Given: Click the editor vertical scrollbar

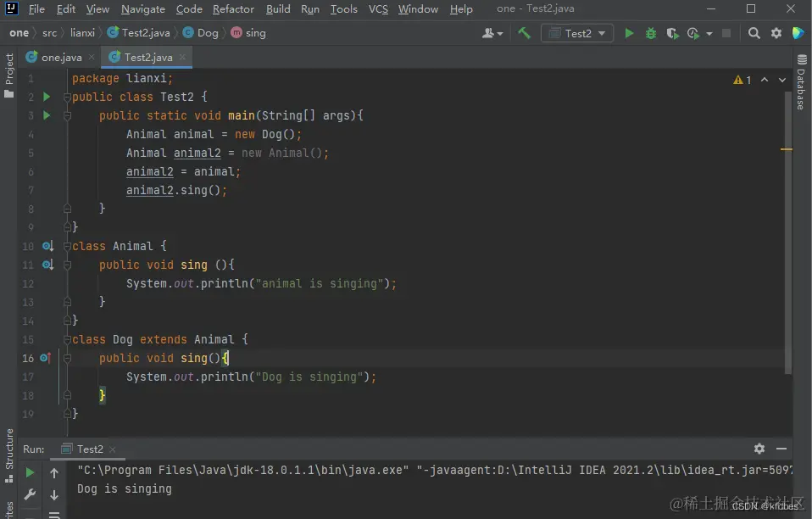Looking at the screenshot, I should (x=788, y=232).
